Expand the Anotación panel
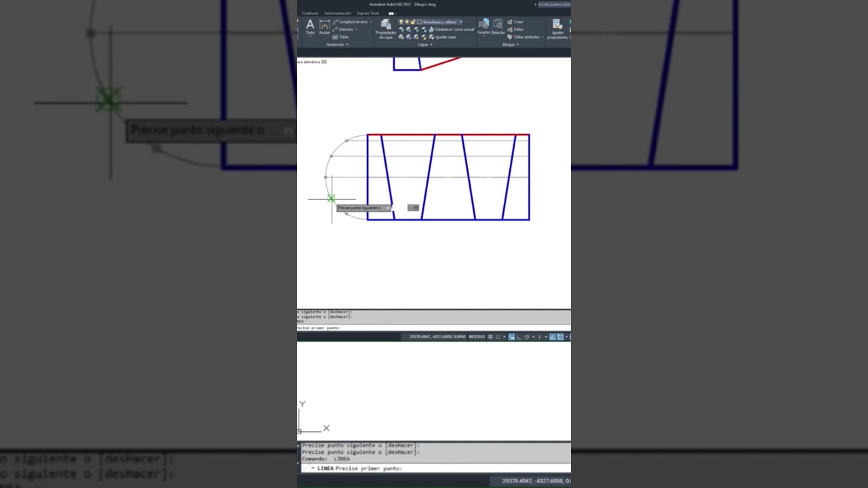This screenshot has width=868, height=488. coord(338,45)
